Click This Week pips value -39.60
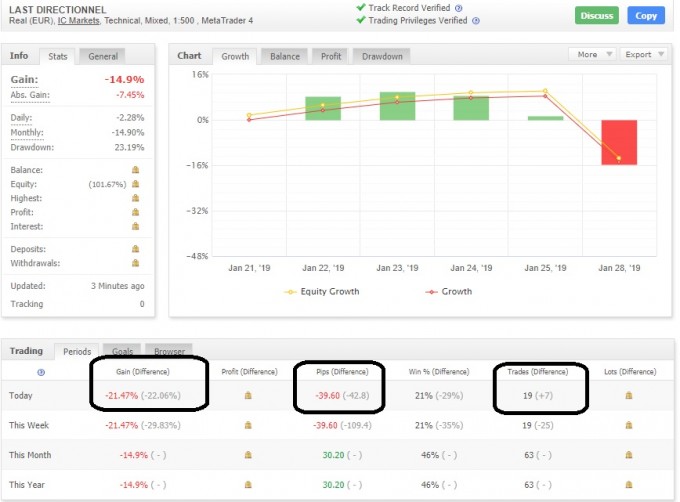 coord(325,425)
